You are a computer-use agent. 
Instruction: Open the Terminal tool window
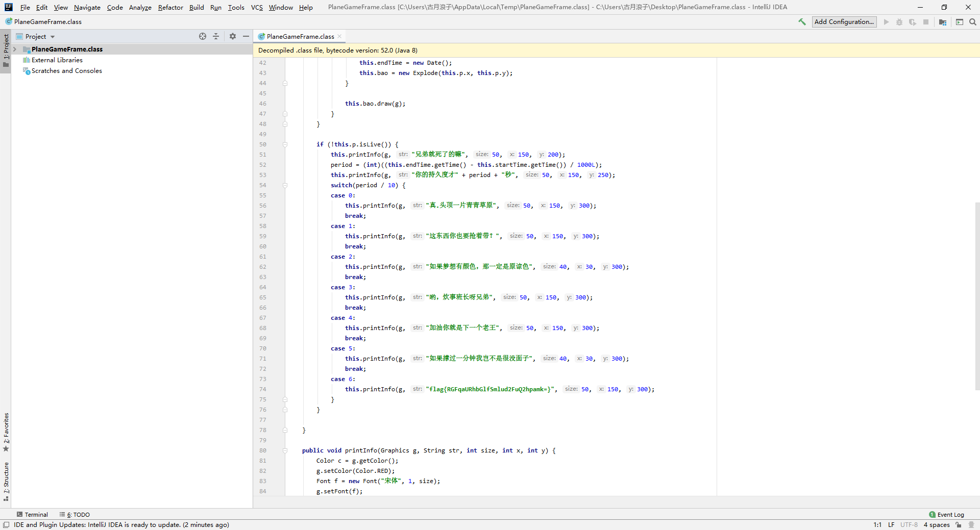[32, 515]
